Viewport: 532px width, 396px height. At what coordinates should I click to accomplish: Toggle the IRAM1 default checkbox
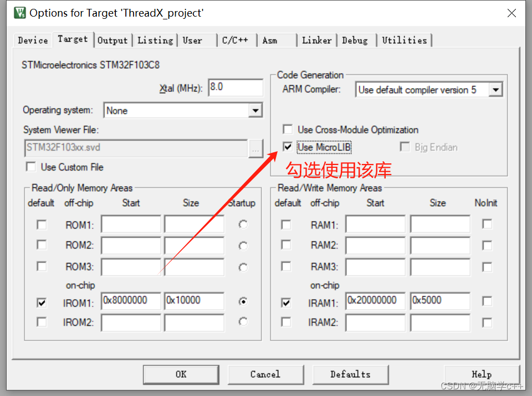pyautogui.click(x=286, y=302)
